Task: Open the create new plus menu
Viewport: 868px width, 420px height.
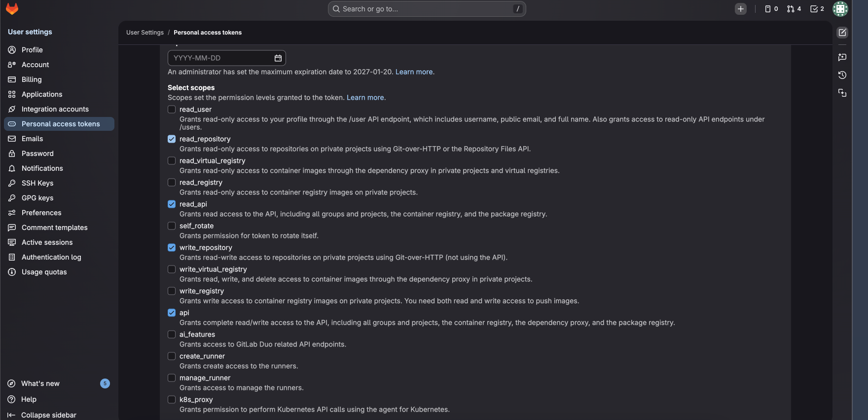Action: pyautogui.click(x=740, y=9)
